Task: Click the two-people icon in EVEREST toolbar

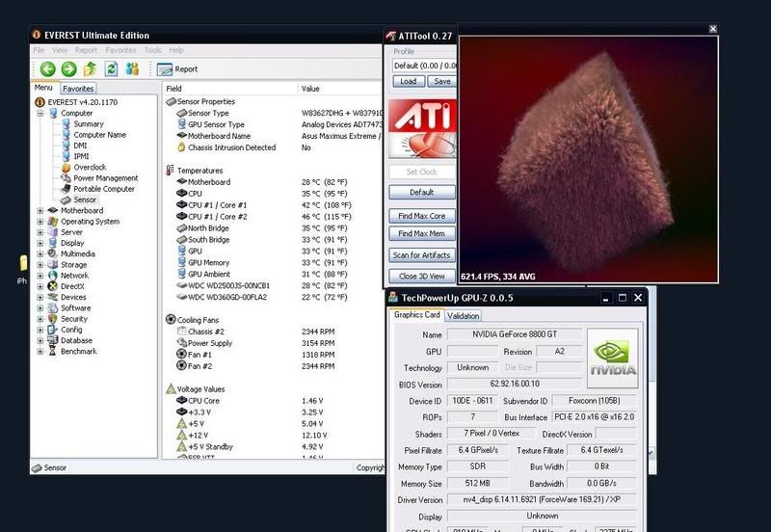Action: click(132, 68)
